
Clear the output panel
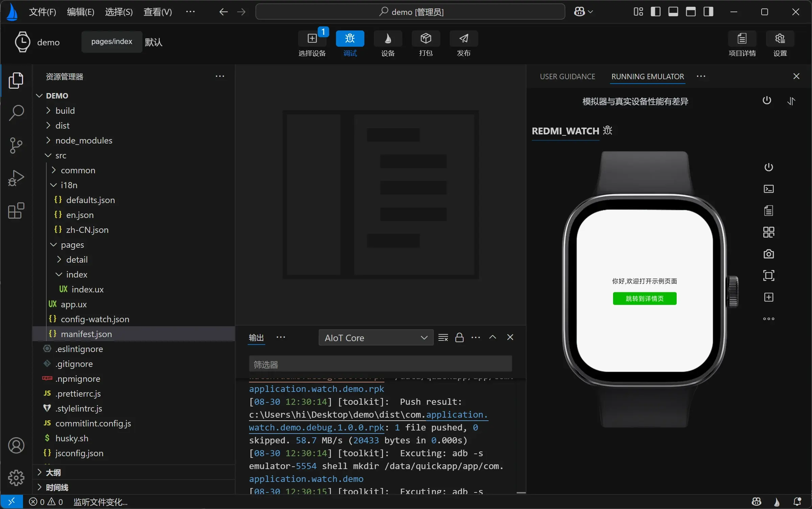[x=443, y=337]
